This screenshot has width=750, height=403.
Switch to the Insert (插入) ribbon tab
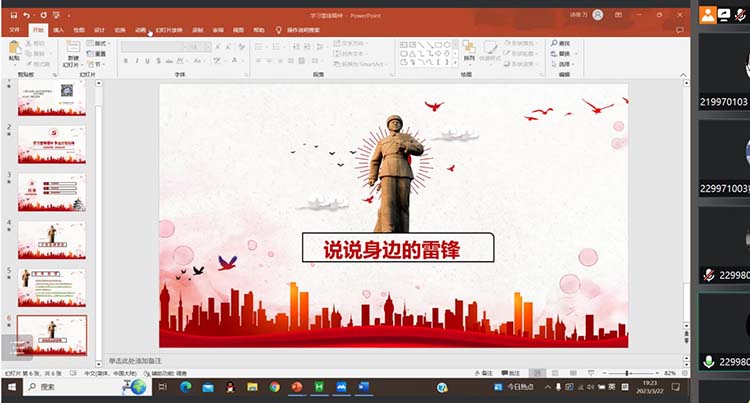click(x=58, y=31)
